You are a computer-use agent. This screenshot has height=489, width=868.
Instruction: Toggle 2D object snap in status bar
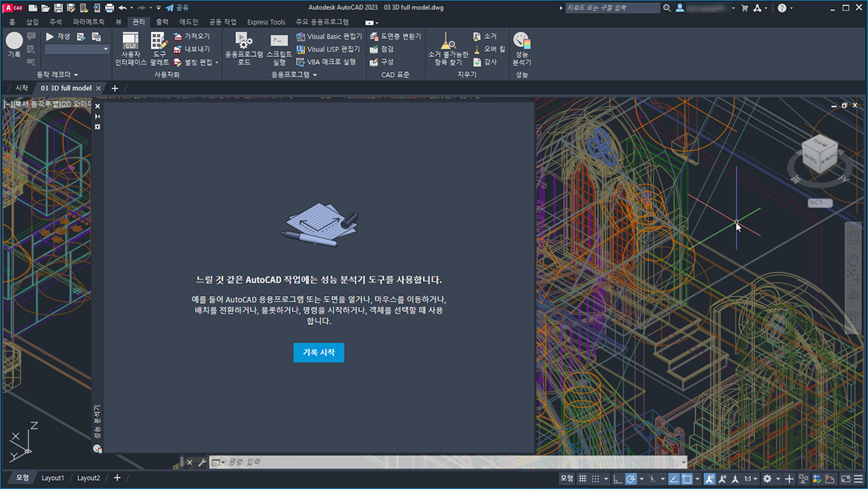click(687, 478)
